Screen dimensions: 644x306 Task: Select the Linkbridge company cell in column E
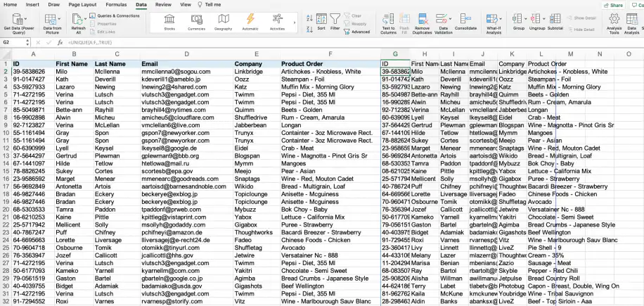pyautogui.click(x=257, y=72)
